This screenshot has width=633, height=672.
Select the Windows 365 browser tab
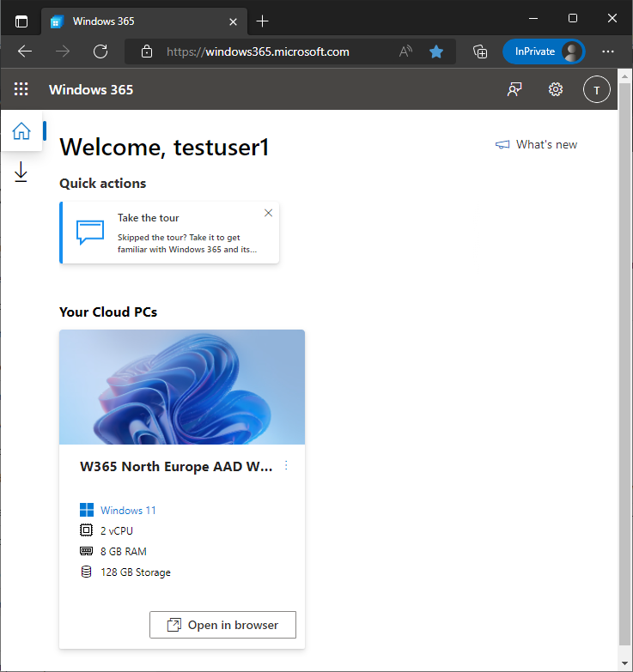[144, 21]
